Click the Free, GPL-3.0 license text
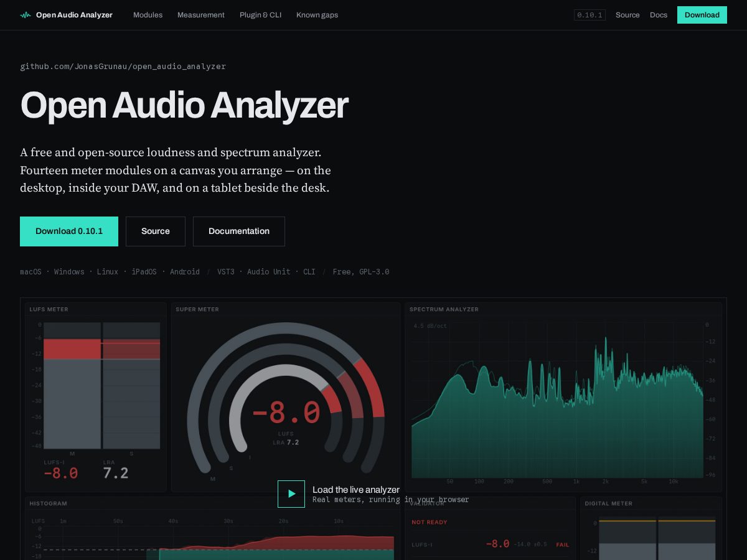 361,272
